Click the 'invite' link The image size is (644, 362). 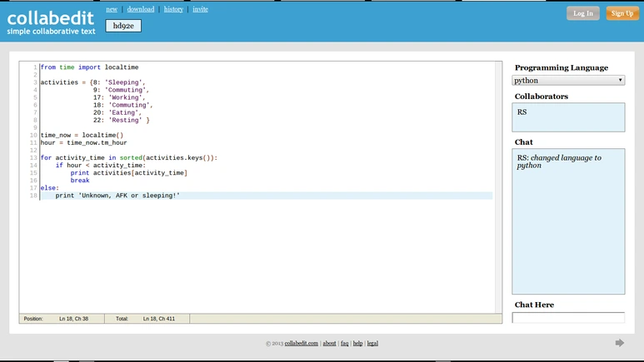click(x=200, y=9)
